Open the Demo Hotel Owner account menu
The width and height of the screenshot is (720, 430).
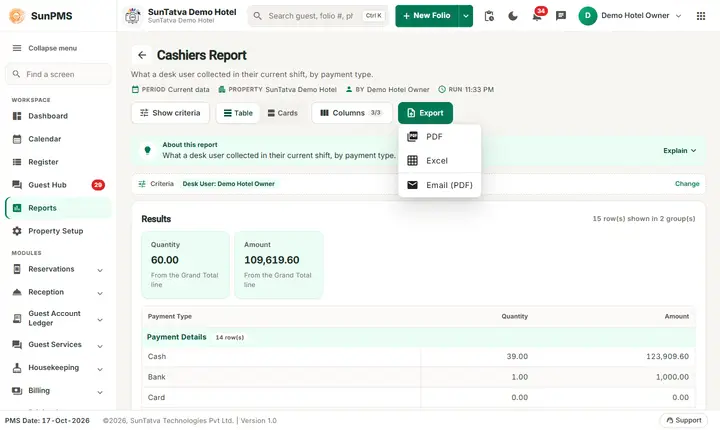[x=630, y=16]
